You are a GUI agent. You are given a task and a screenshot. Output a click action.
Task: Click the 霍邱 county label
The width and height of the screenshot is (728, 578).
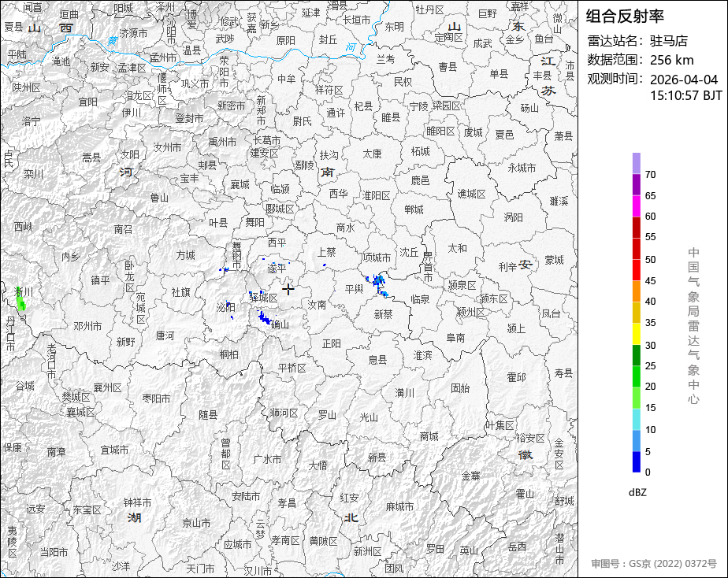[516, 377]
